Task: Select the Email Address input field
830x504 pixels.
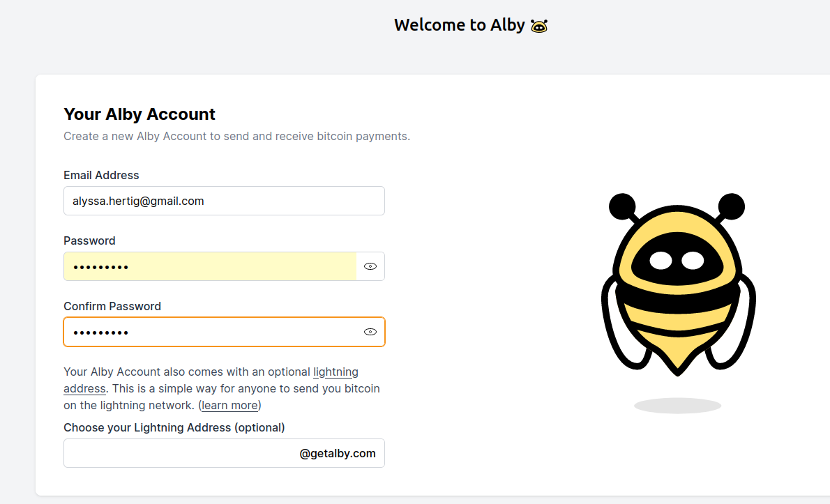Action: (x=223, y=201)
